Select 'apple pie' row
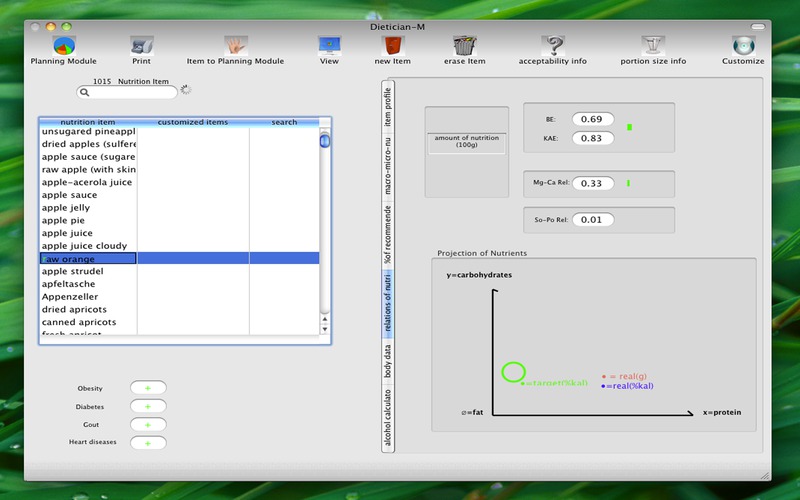Screen dimensions: 800x500 pyautogui.click(x=179, y=220)
